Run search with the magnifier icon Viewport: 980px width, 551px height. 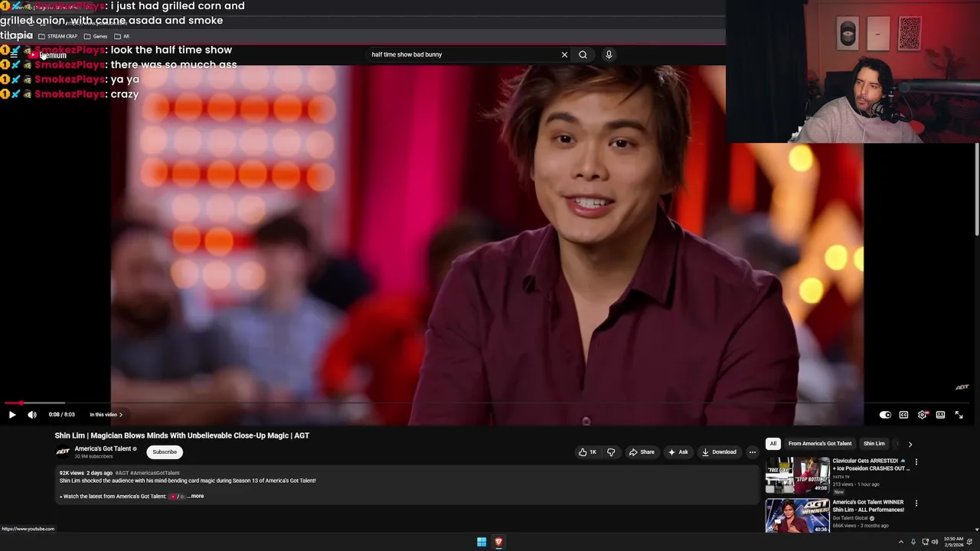(583, 54)
